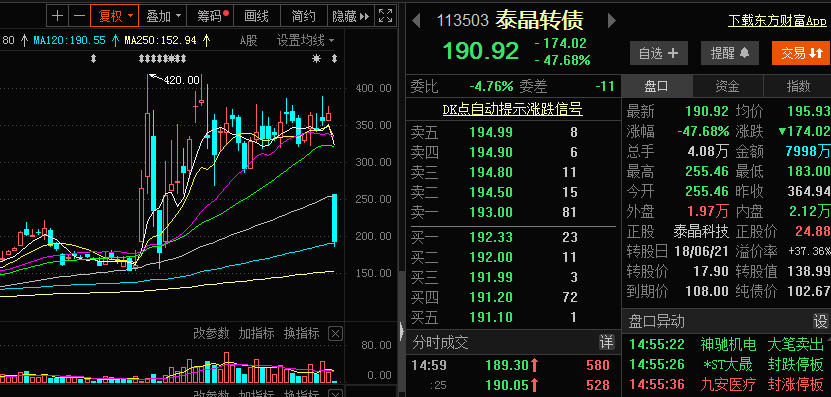Click 加指标 in the volume indicator header

click(257, 333)
